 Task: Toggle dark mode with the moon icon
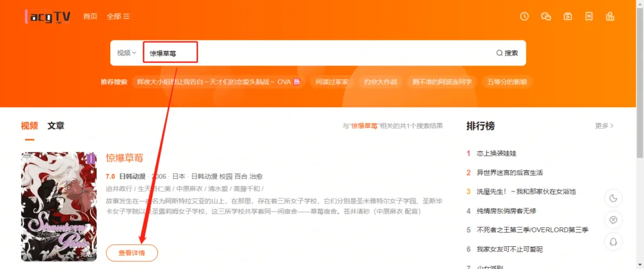point(613,198)
